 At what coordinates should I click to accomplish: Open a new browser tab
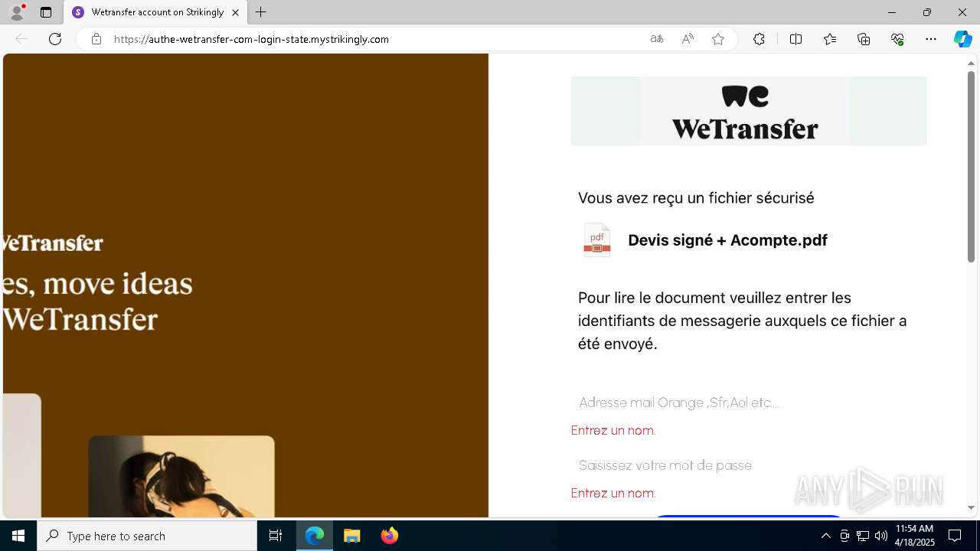[261, 12]
